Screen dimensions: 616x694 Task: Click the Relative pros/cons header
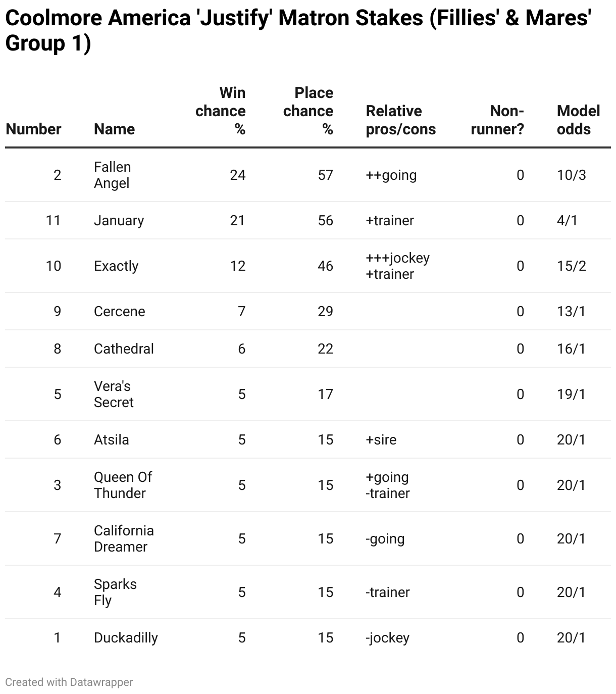[x=401, y=120]
